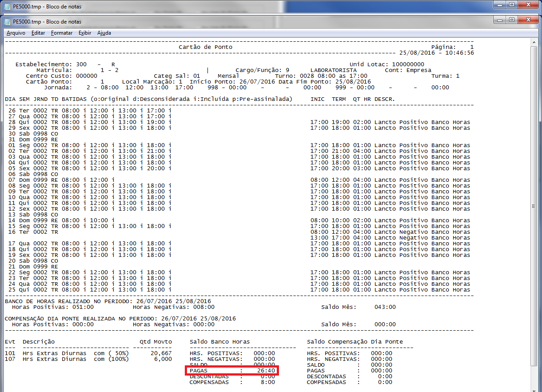The height and width of the screenshot is (392, 542).
Task: Maximize the front Bloco de notas window
Action: point(512,20)
